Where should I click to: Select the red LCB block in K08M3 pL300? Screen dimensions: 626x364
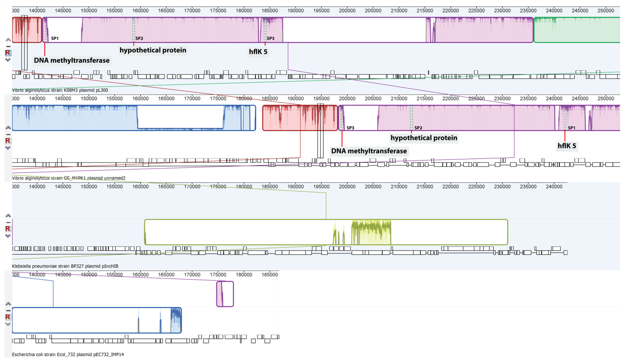click(x=27, y=30)
